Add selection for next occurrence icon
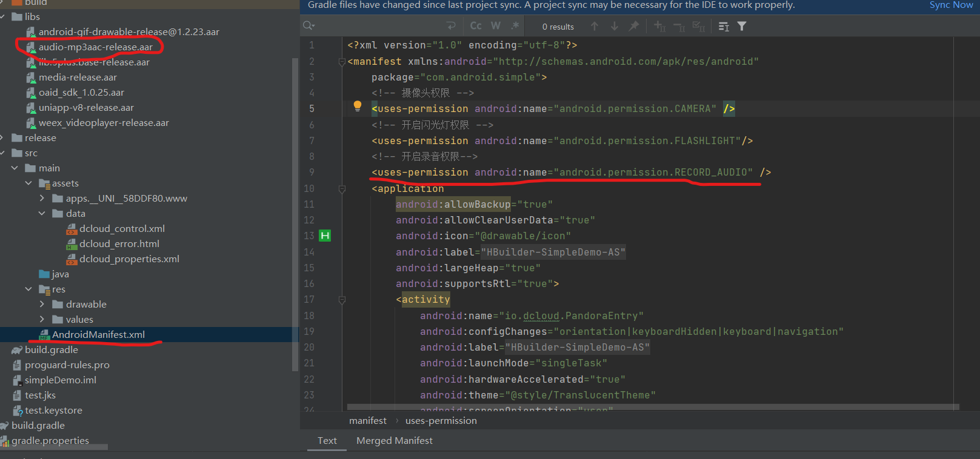980x459 pixels. [660, 26]
